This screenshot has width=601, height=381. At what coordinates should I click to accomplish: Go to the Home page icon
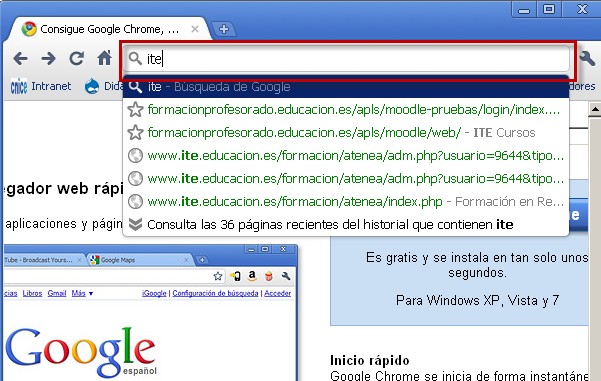click(104, 58)
